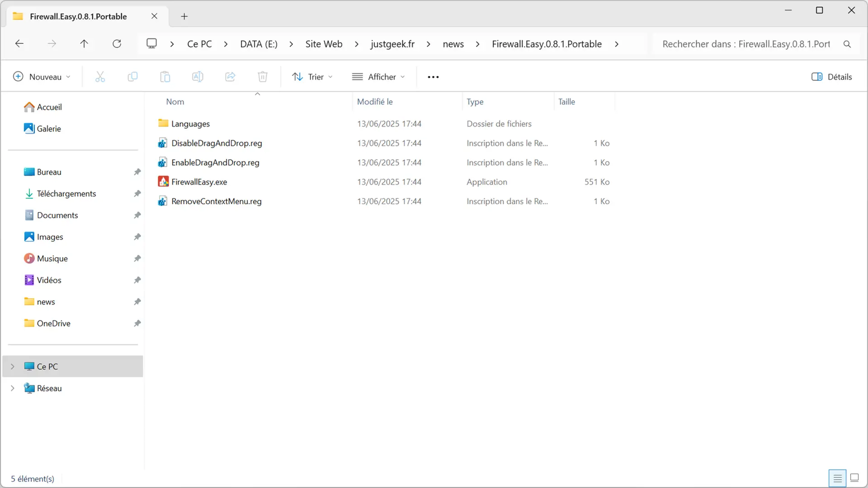The width and height of the screenshot is (868, 488).
Task: Select the FirewallEasy.exe file icon
Action: click(163, 182)
